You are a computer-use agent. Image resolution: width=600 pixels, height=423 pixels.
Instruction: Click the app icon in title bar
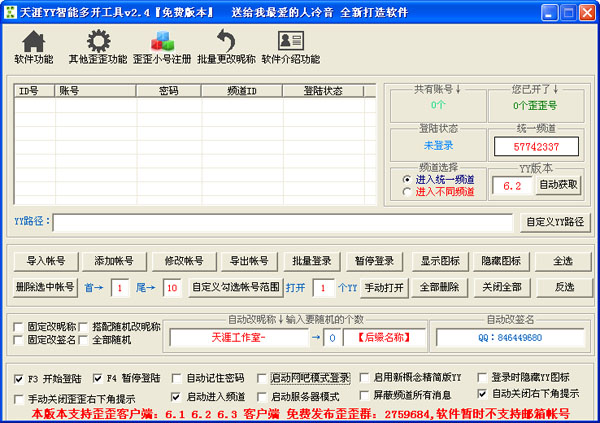(x=10, y=12)
